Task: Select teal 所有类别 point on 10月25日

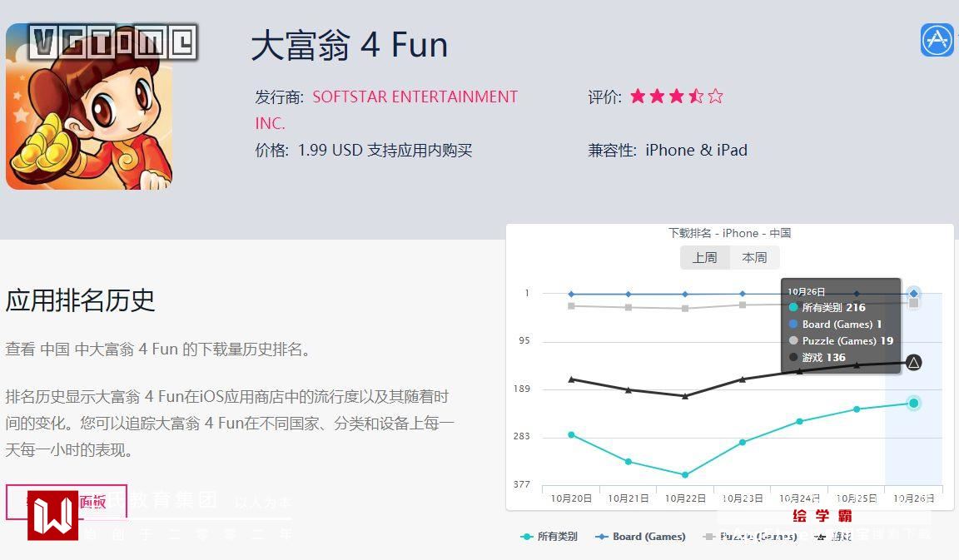Action: click(x=857, y=409)
